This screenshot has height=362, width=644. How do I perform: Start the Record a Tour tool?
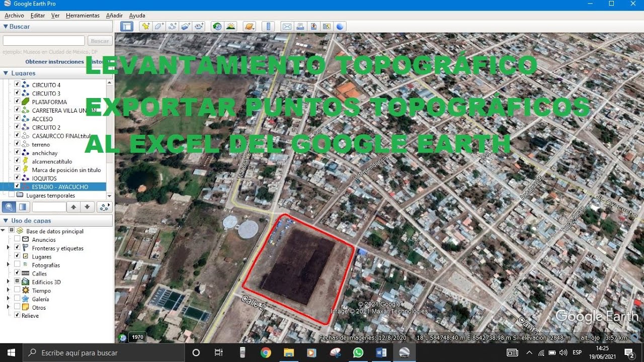(199, 27)
